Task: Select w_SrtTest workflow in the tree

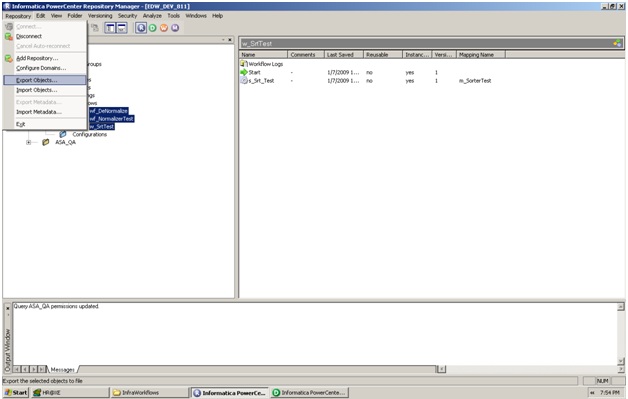Action: 101,127
